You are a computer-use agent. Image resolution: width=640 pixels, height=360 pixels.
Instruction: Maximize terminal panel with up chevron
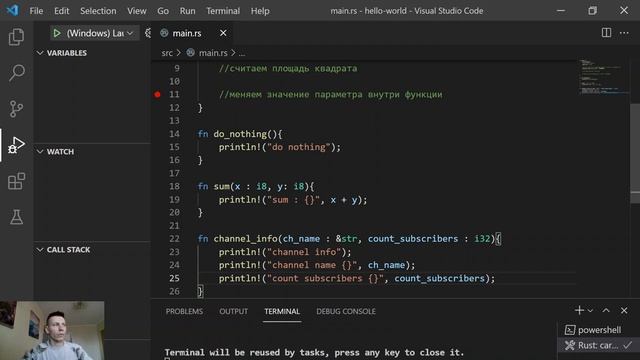click(606, 311)
